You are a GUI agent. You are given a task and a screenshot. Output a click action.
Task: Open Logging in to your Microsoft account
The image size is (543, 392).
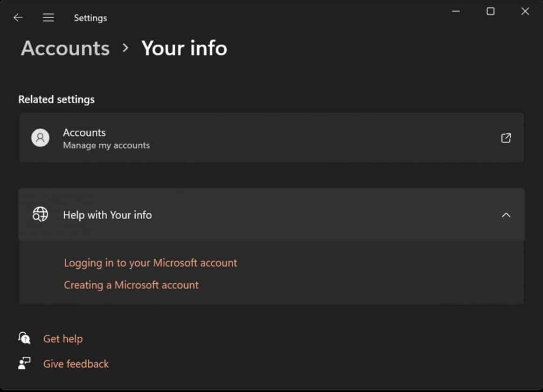point(150,263)
